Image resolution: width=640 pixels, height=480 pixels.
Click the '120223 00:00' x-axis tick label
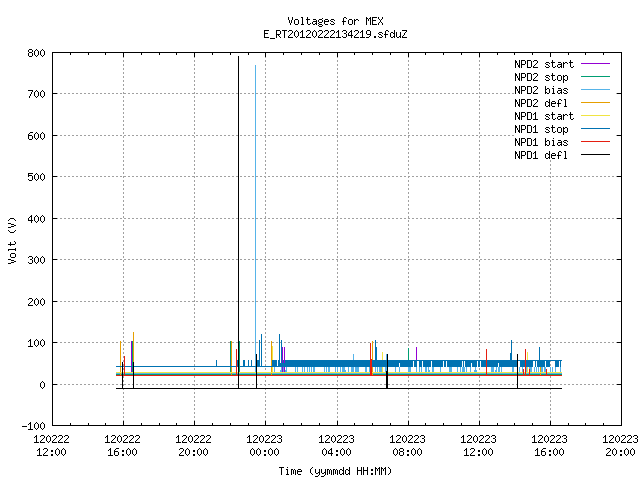264,445
